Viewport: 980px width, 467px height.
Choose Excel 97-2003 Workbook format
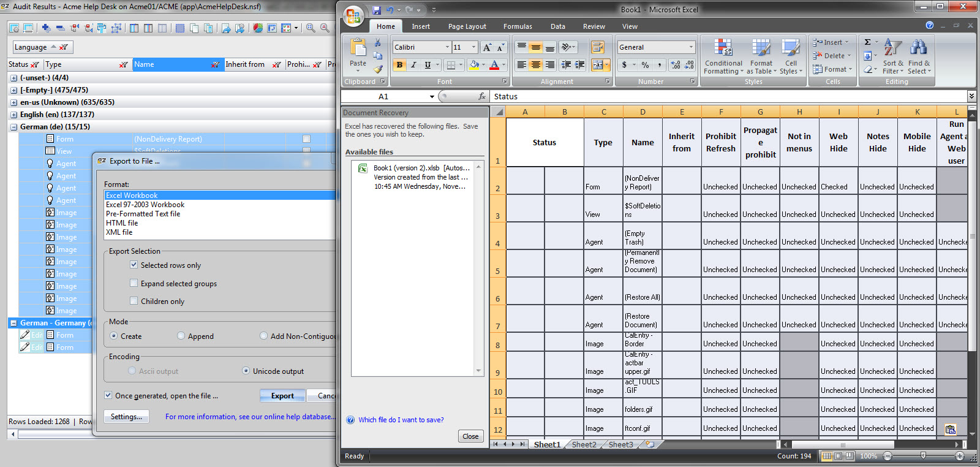coord(145,205)
